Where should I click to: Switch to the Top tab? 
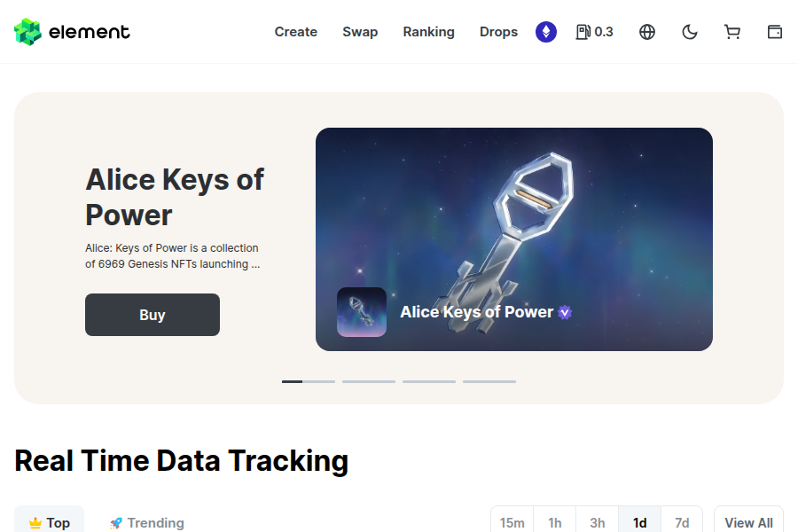coord(50,522)
